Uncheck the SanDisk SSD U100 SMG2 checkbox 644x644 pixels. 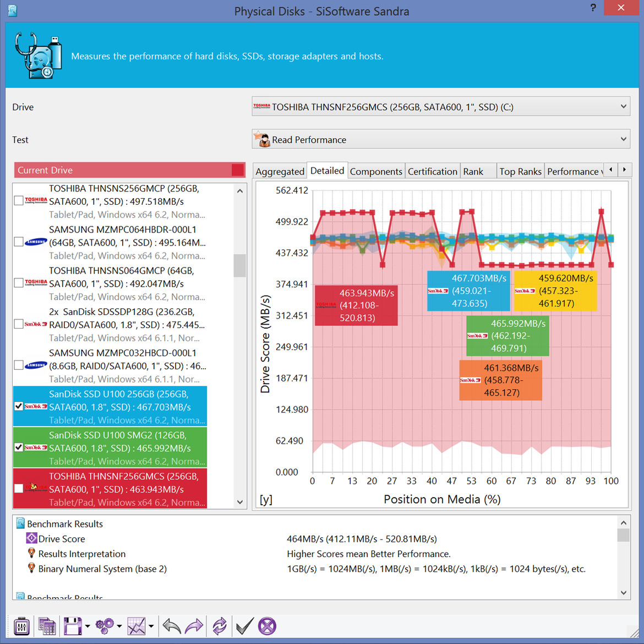(19, 447)
